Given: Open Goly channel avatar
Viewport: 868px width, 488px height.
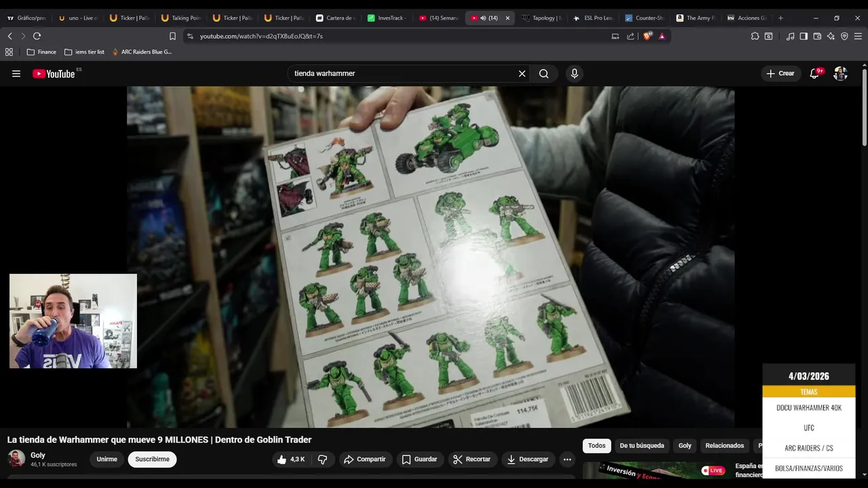Looking at the screenshot, I should [x=16, y=459].
